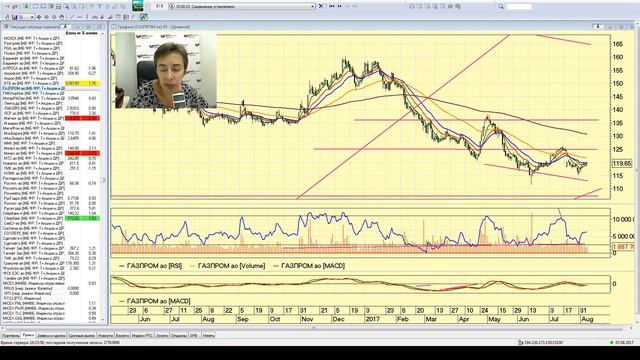Image resolution: width=640 pixels, height=360 pixels.
Task: Open the Индексы РТС tab
Action: click(142, 335)
